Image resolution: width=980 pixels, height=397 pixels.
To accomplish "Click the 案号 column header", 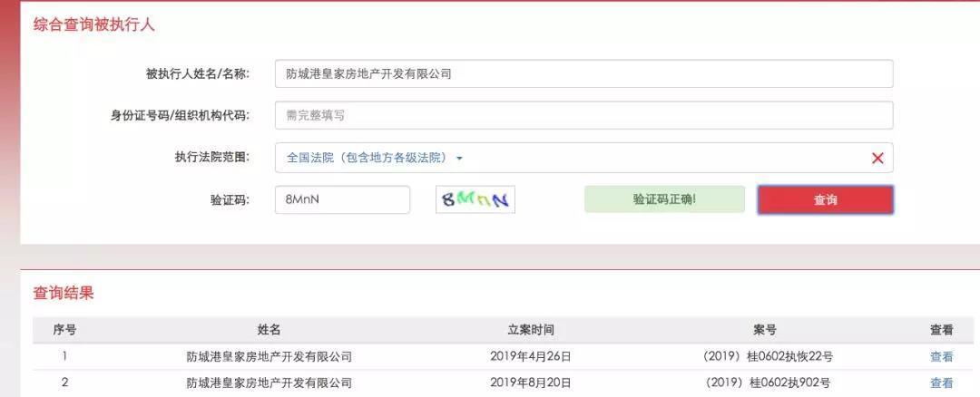I will pyautogui.click(x=765, y=330).
